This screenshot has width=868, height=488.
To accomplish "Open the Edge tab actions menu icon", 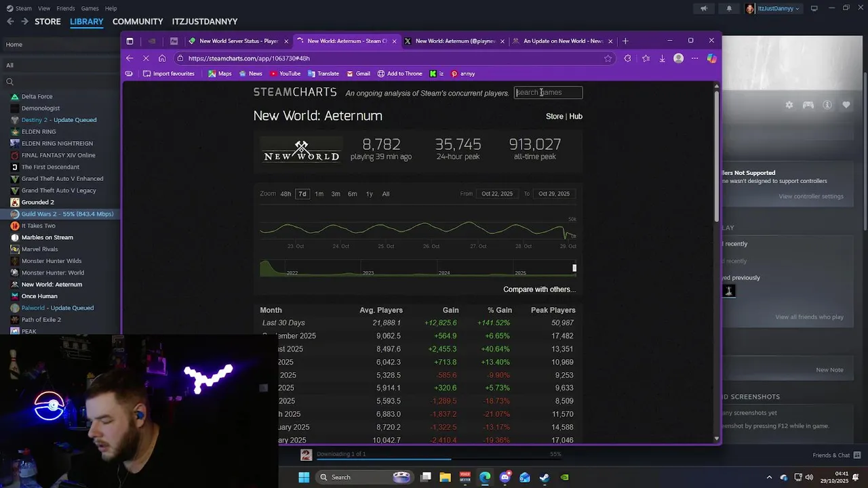I will pos(130,41).
